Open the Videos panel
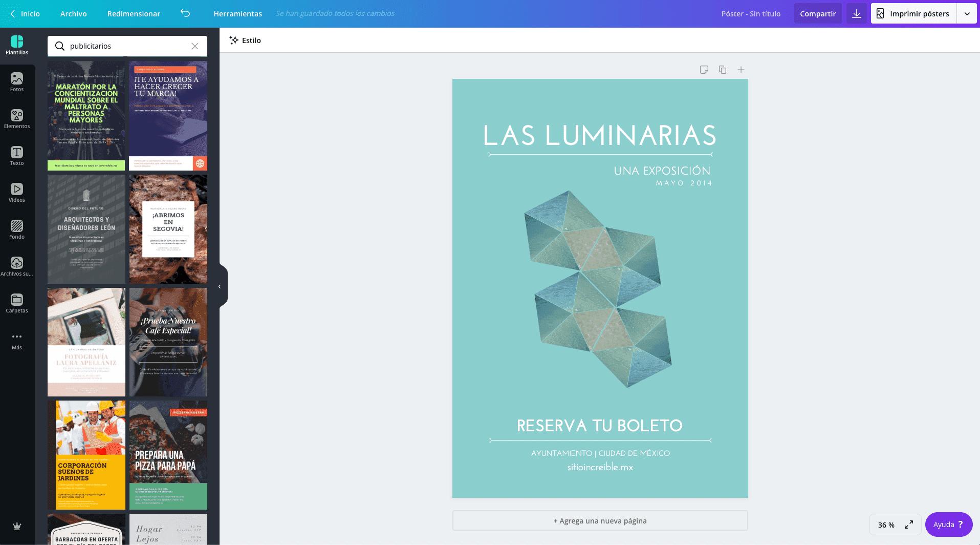The height and width of the screenshot is (545, 980). point(17,193)
